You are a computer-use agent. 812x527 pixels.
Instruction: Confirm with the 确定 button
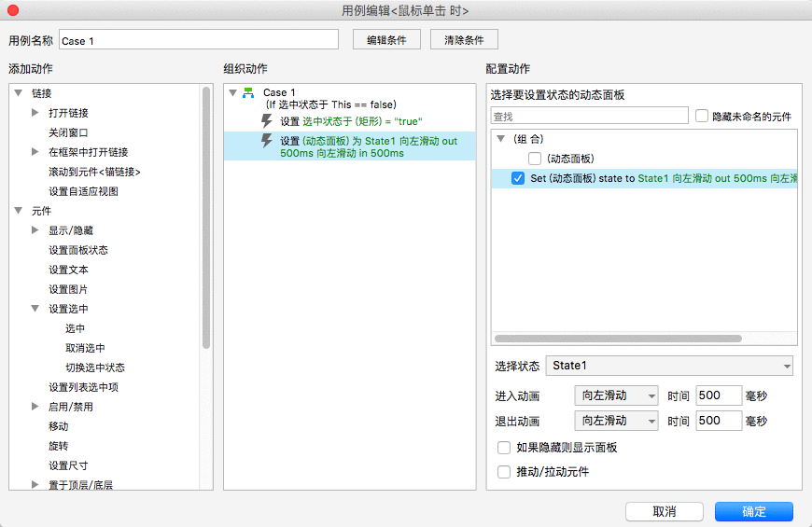(754, 511)
